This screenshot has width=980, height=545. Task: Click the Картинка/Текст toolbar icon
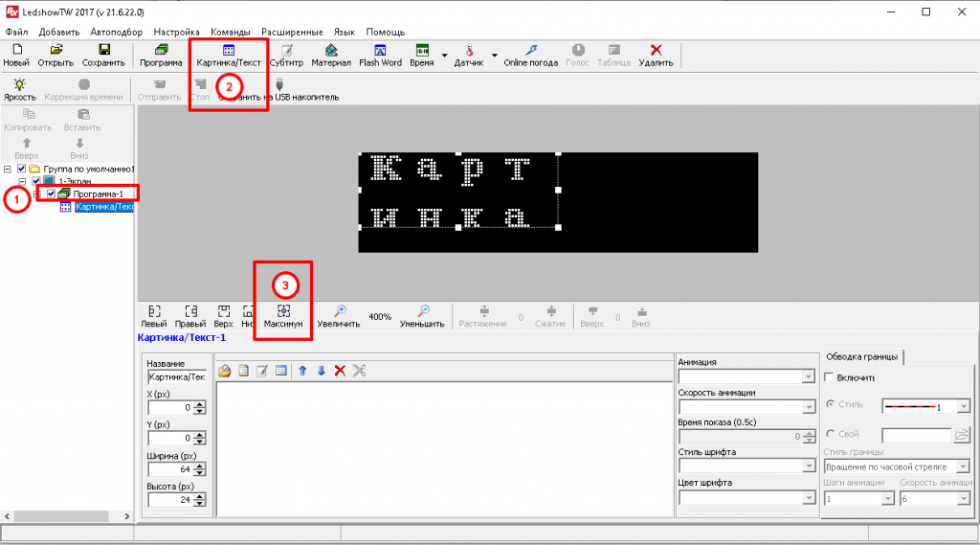point(228,50)
